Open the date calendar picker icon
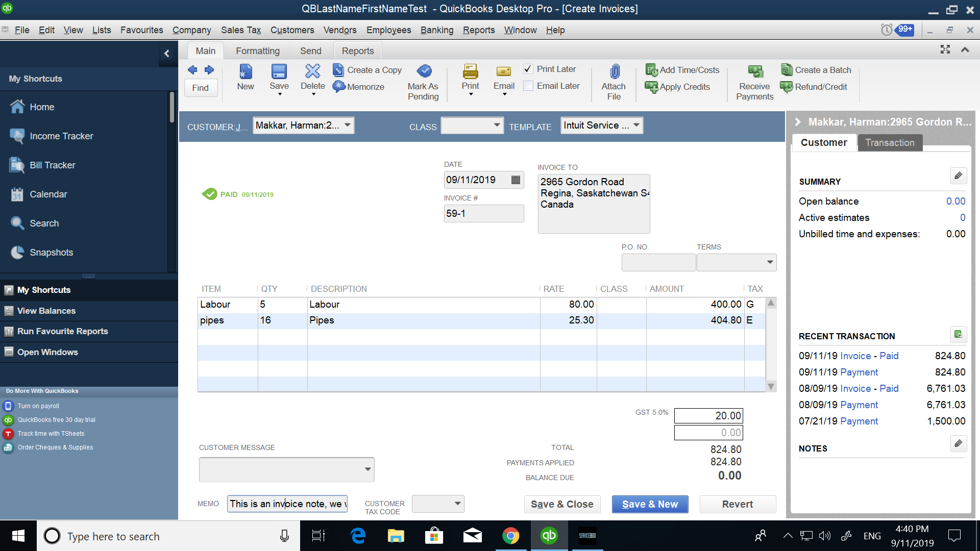Viewport: 980px width, 551px height. click(x=516, y=180)
